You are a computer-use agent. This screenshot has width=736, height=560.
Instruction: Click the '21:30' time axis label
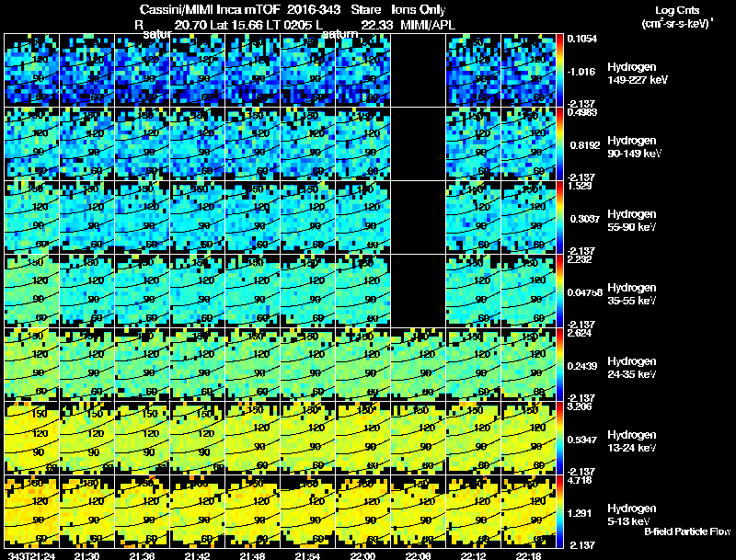(x=86, y=556)
